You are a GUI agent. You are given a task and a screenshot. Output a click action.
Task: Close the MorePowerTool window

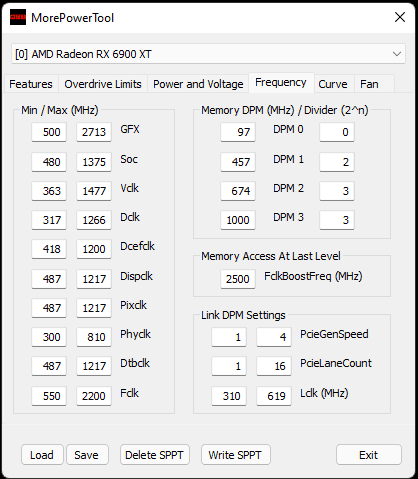coord(400,17)
